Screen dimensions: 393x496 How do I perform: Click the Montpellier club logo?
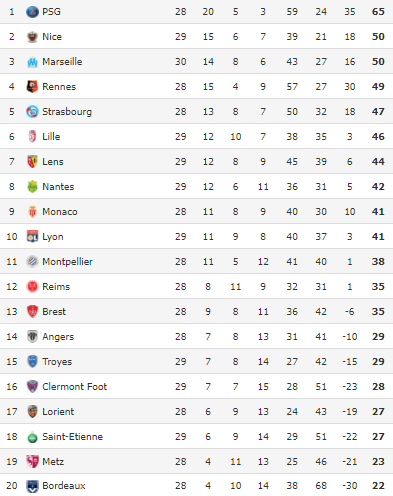(32, 262)
